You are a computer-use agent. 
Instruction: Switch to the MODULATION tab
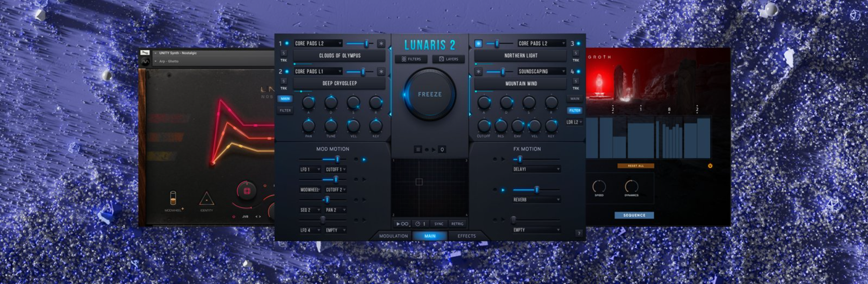(393, 236)
